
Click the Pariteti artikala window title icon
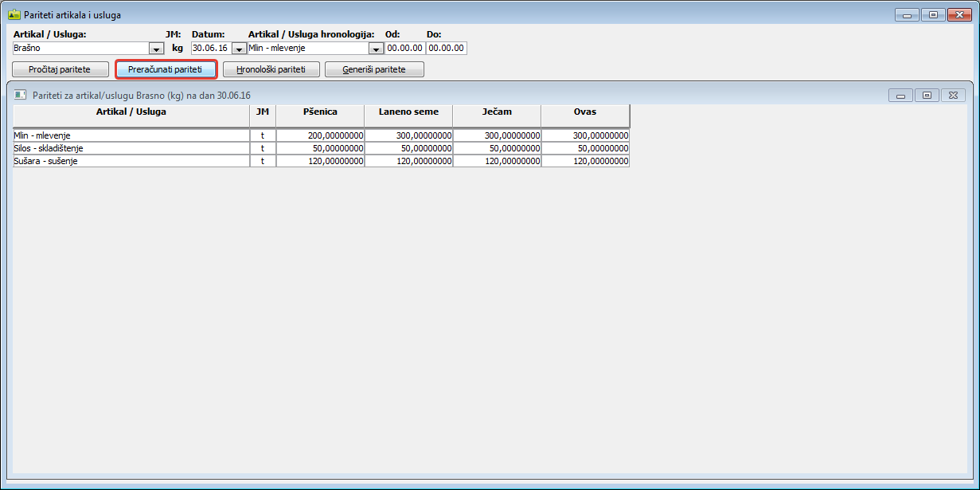pyautogui.click(x=14, y=14)
